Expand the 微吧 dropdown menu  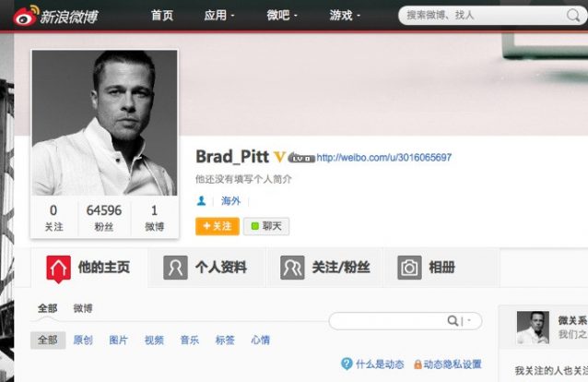[282, 15]
